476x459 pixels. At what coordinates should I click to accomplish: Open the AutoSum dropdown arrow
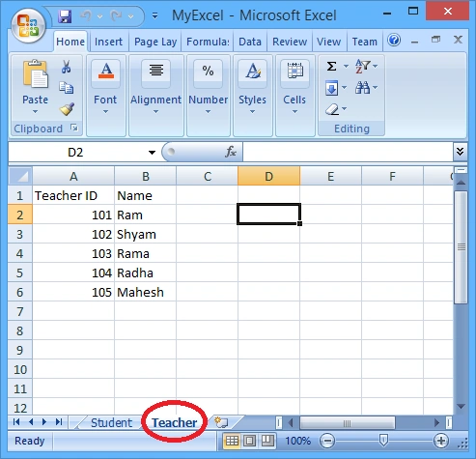coord(346,67)
